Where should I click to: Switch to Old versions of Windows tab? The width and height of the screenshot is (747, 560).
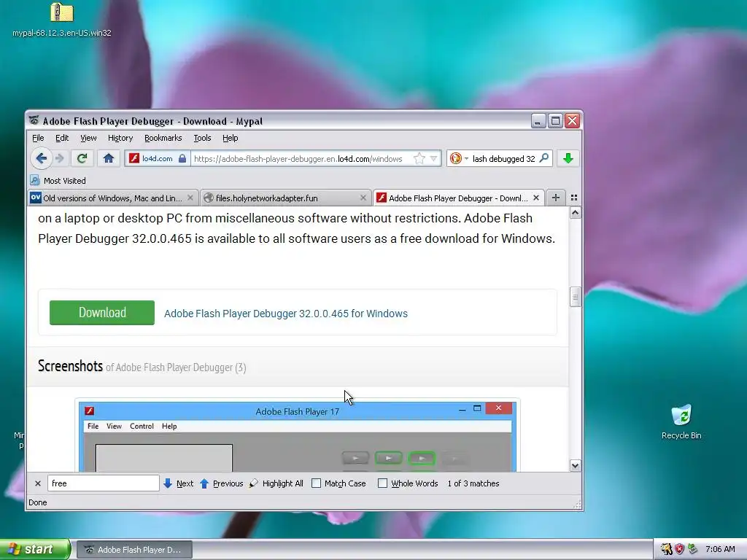(112, 198)
